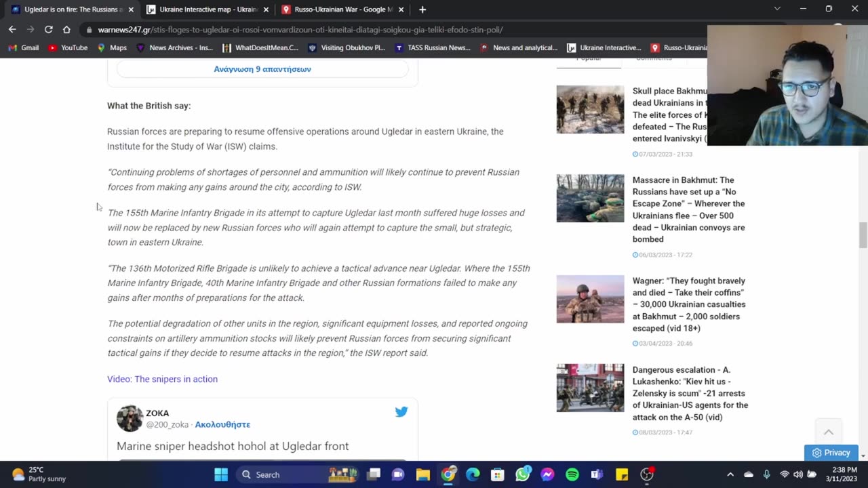Open the Twitter bird icon on ZOKA tweet

pyautogui.click(x=401, y=412)
